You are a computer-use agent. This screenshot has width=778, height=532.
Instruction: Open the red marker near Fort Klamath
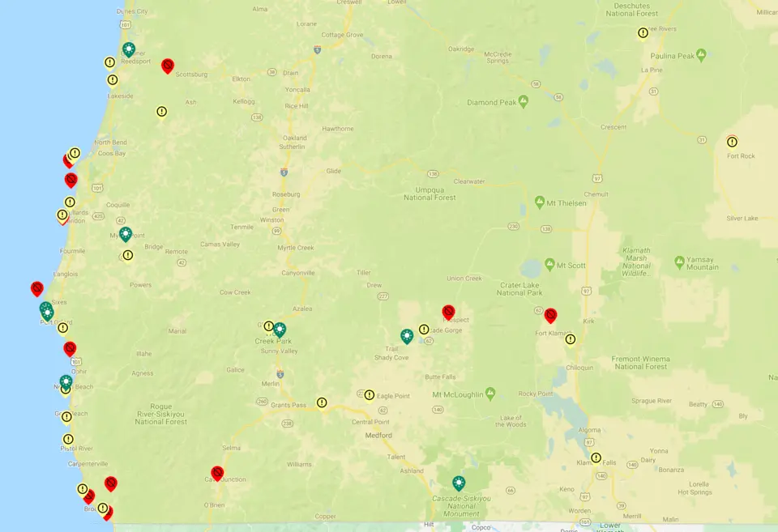[550, 315]
